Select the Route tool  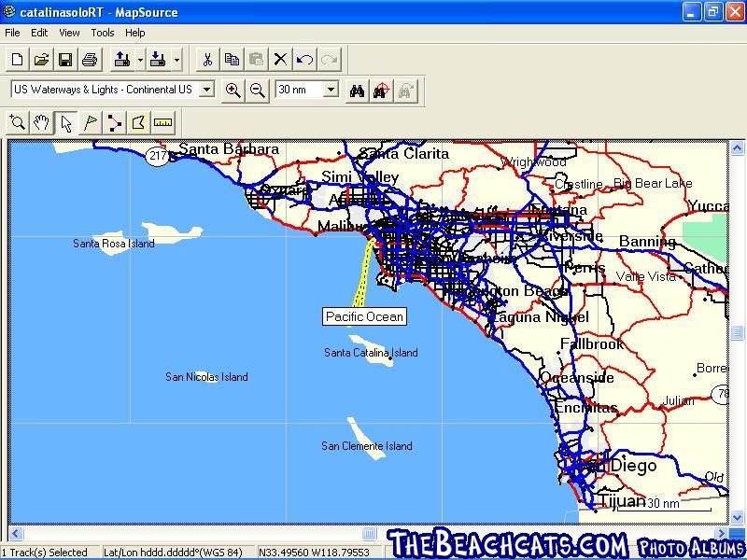tap(114, 123)
